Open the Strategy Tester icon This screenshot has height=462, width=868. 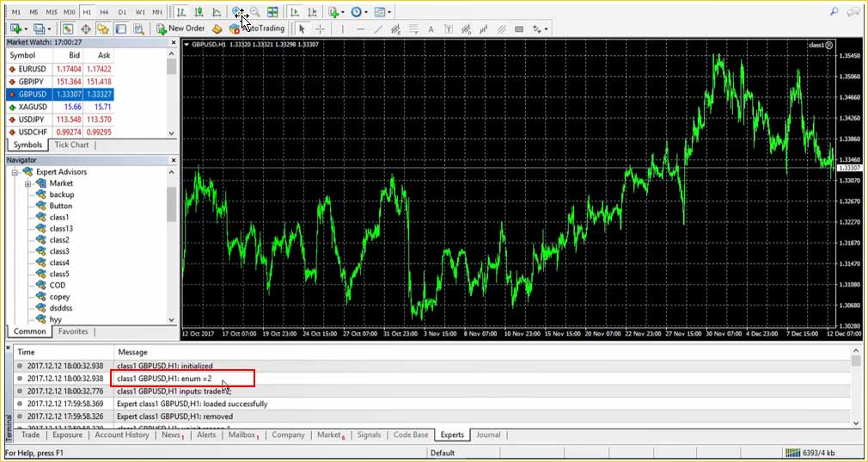click(x=138, y=28)
